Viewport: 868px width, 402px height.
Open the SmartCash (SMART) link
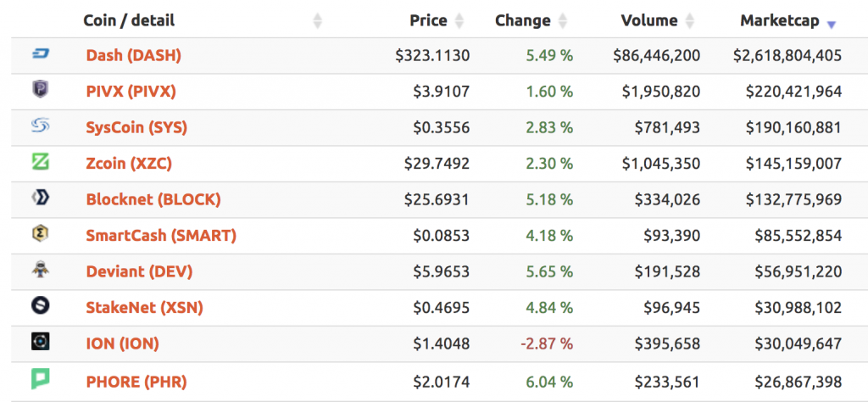coord(161,235)
